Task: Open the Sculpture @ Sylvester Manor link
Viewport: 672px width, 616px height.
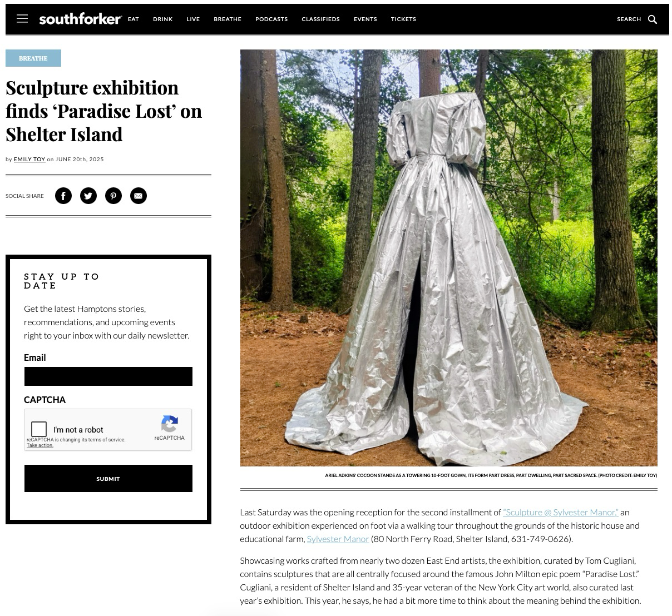Action: point(561,512)
